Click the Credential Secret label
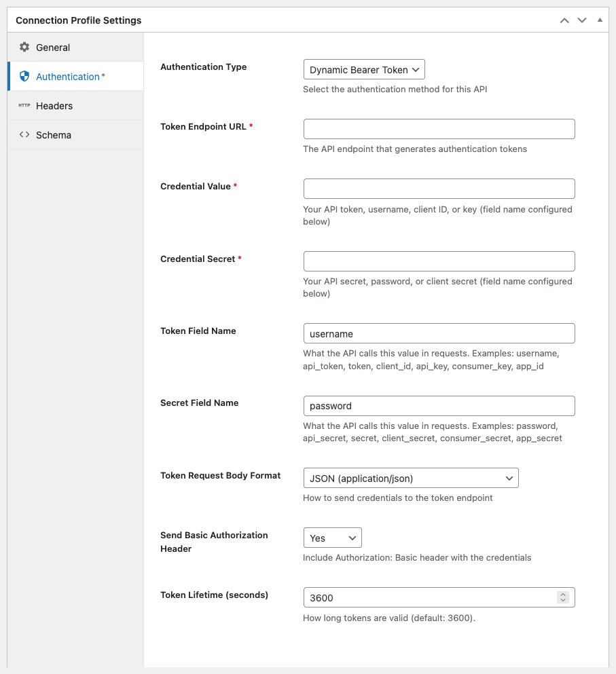The height and width of the screenshot is (674, 616). (x=201, y=259)
